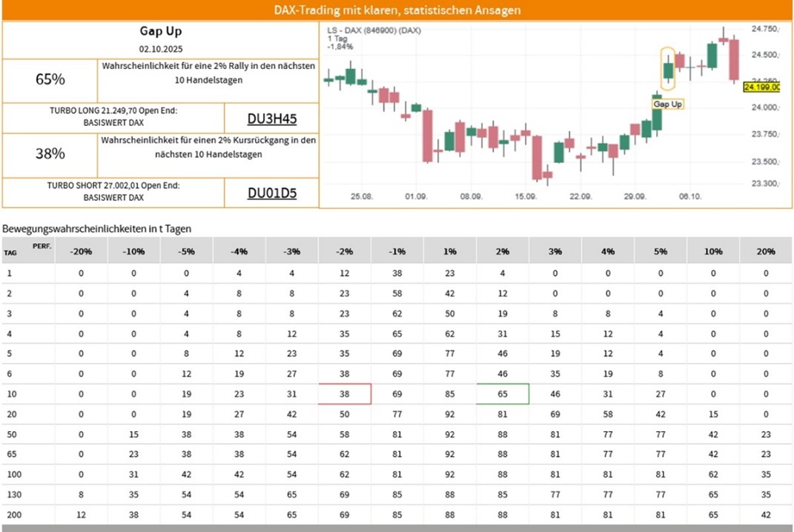Open the DU3H45 turbo long link
Image resolution: width=794 pixels, height=532 pixels.
[x=271, y=119]
